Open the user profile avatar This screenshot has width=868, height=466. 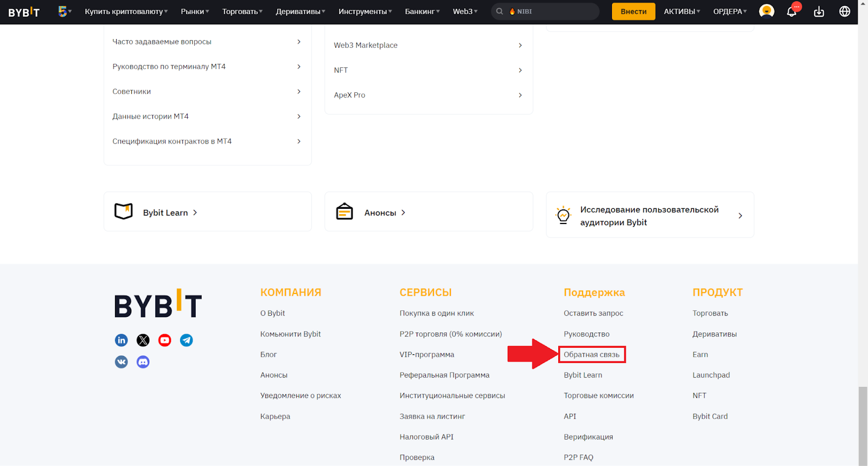click(x=767, y=11)
